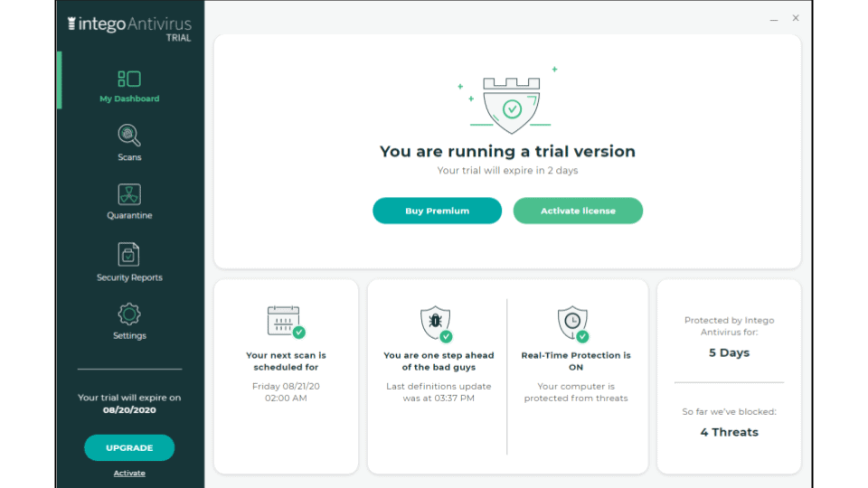This screenshot has height=488, width=868.
Task: Click 'Your next scan is scheduled for' text
Action: 287,361
